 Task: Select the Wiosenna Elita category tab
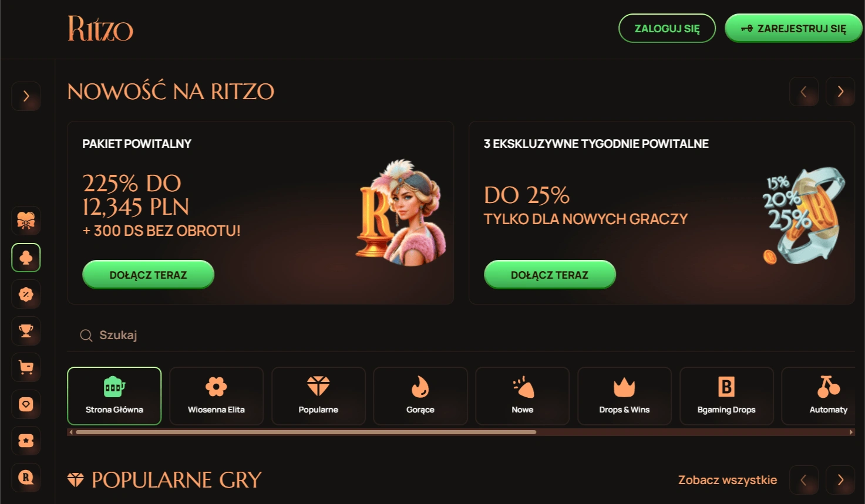coord(216,396)
